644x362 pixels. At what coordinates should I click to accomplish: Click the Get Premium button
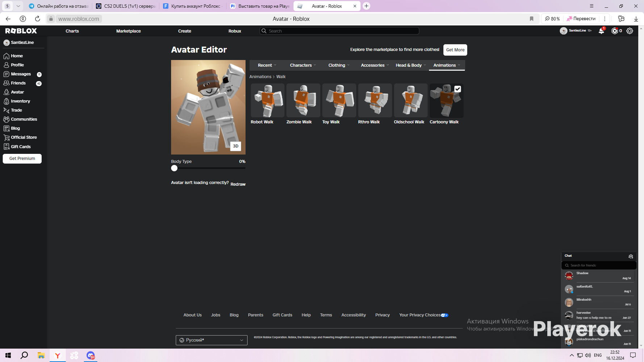[22, 159]
